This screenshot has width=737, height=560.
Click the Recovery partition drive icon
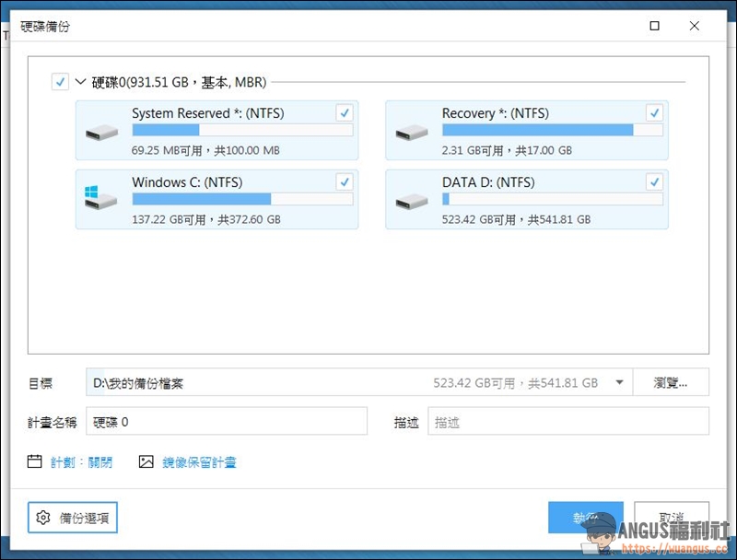411,132
